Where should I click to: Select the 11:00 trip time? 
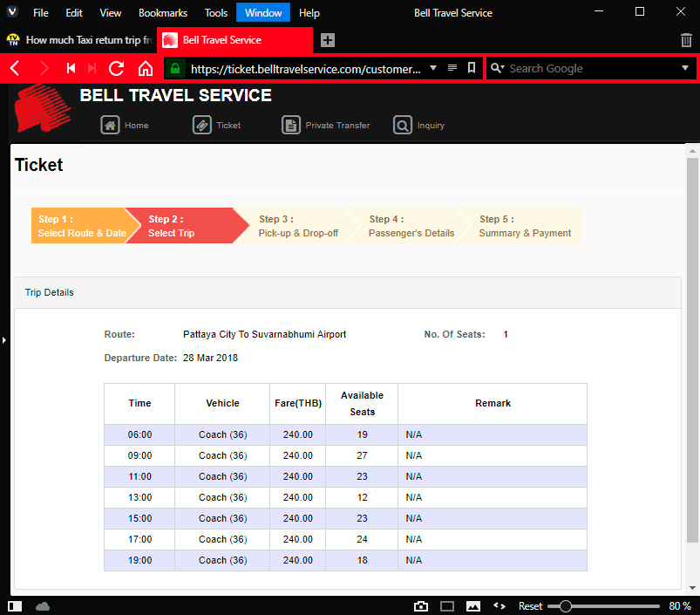click(139, 476)
